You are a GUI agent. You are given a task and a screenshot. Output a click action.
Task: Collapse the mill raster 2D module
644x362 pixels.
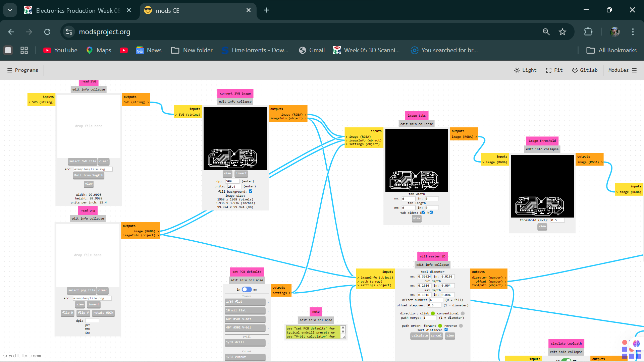[442, 265]
